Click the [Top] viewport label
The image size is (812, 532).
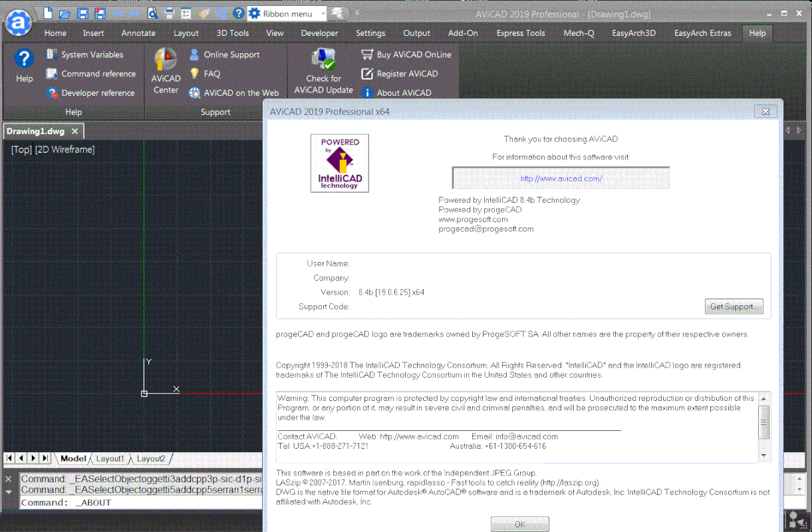click(x=21, y=150)
